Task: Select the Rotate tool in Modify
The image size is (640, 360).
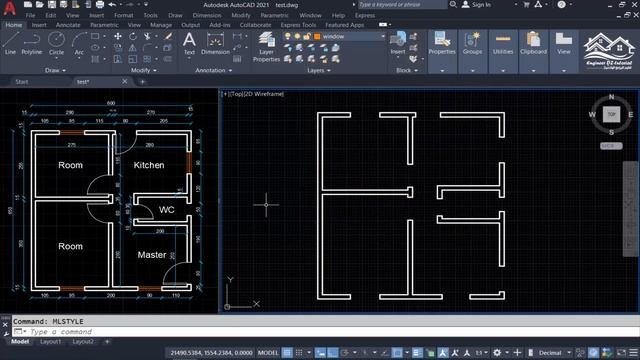Action: 133,36
